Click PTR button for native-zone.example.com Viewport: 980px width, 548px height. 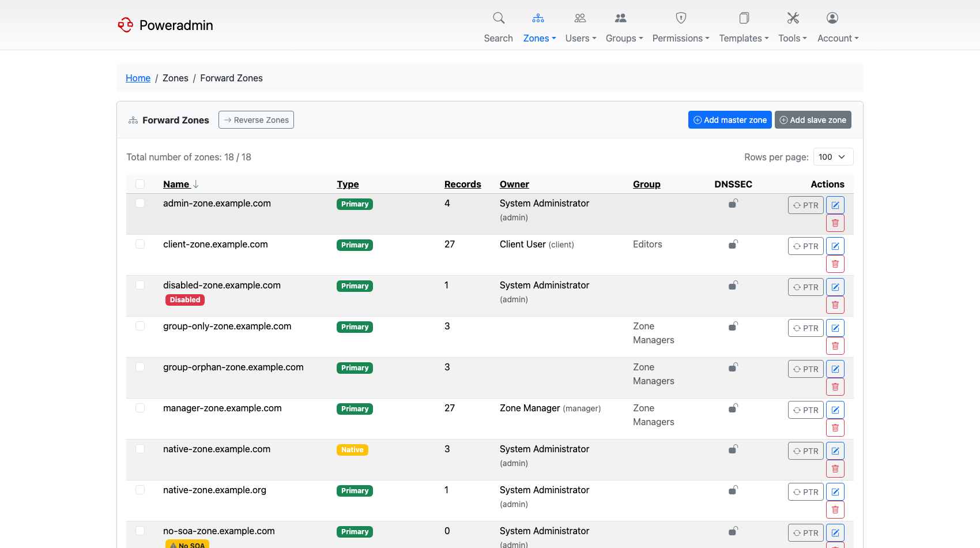(x=805, y=451)
